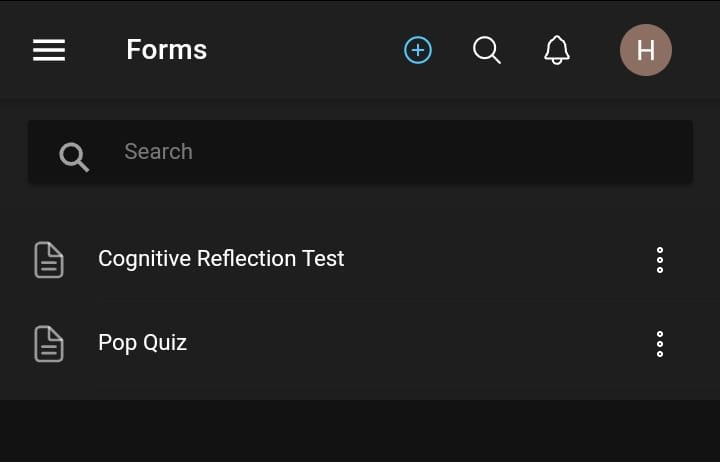The width and height of the screenshot is (720, 462).
Task: Click the add new form plus icon
Action: point(418,50)
